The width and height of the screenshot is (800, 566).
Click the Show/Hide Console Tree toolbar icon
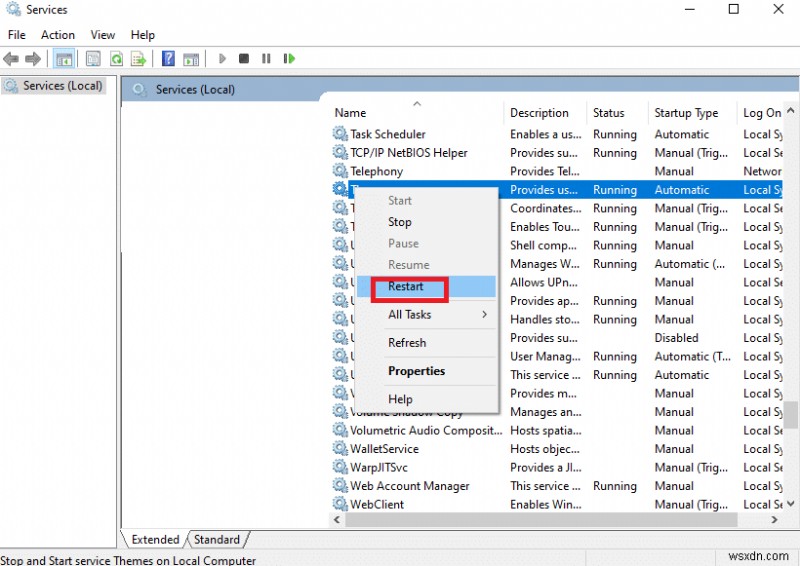coord(63,59)
